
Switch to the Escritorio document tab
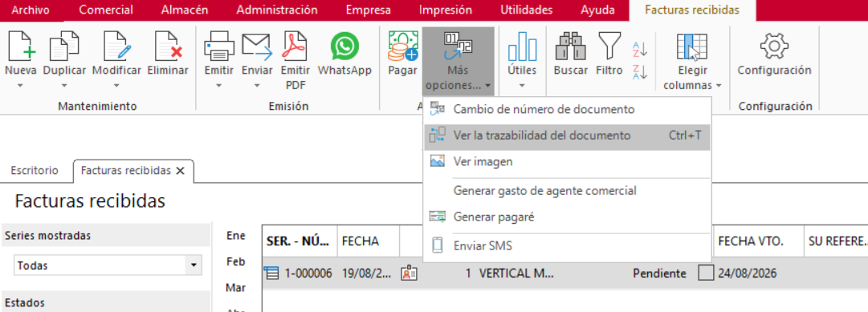click(x=35, y=170)
